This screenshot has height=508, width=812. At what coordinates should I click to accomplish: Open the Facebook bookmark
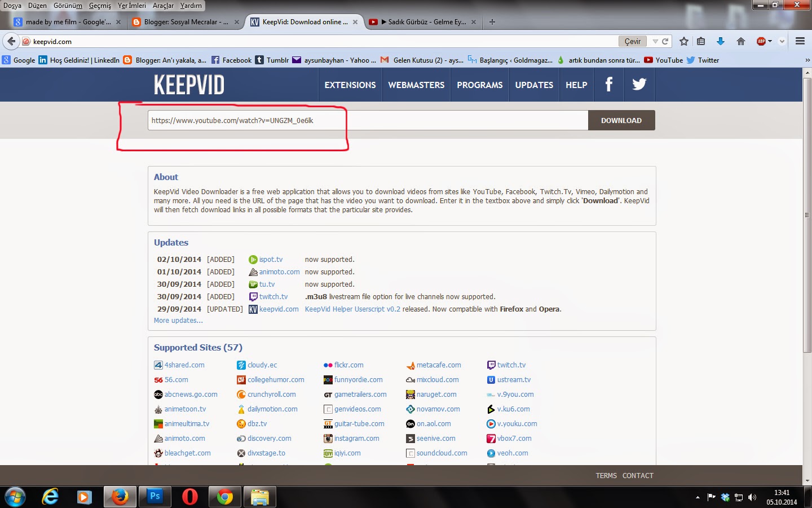click(x=231, y=60)
